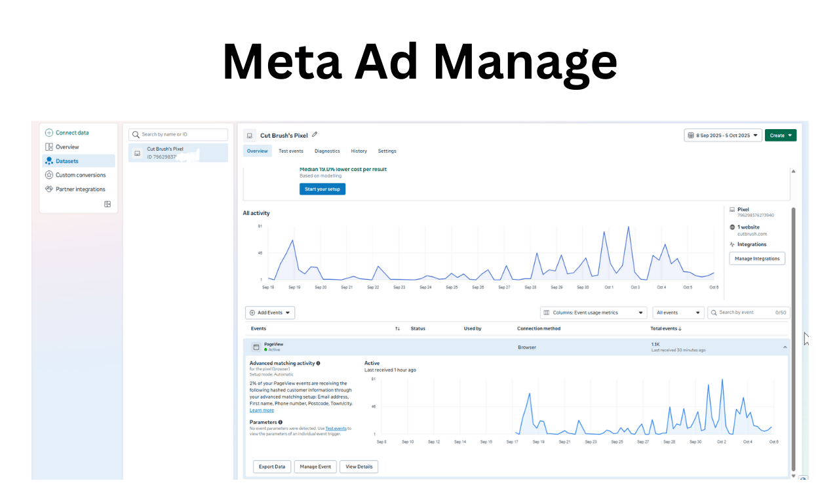Open the date range picker dropdown
Viewport: 839px width, 504px height.
click(722, 136)
